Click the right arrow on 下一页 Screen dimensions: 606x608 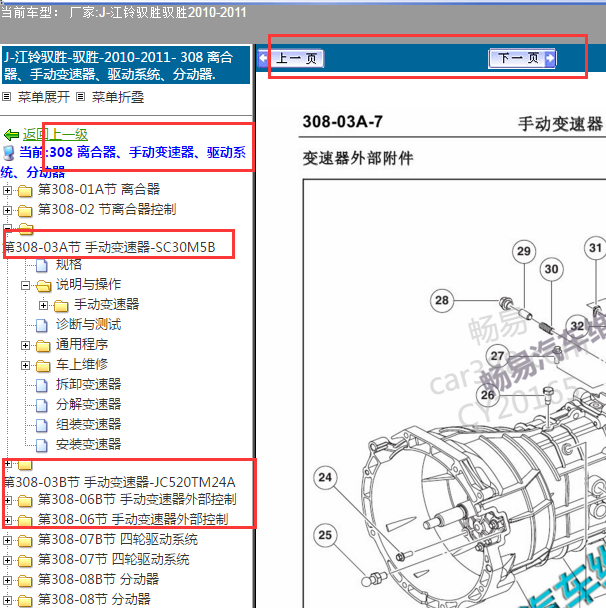[x=550, y=58]
